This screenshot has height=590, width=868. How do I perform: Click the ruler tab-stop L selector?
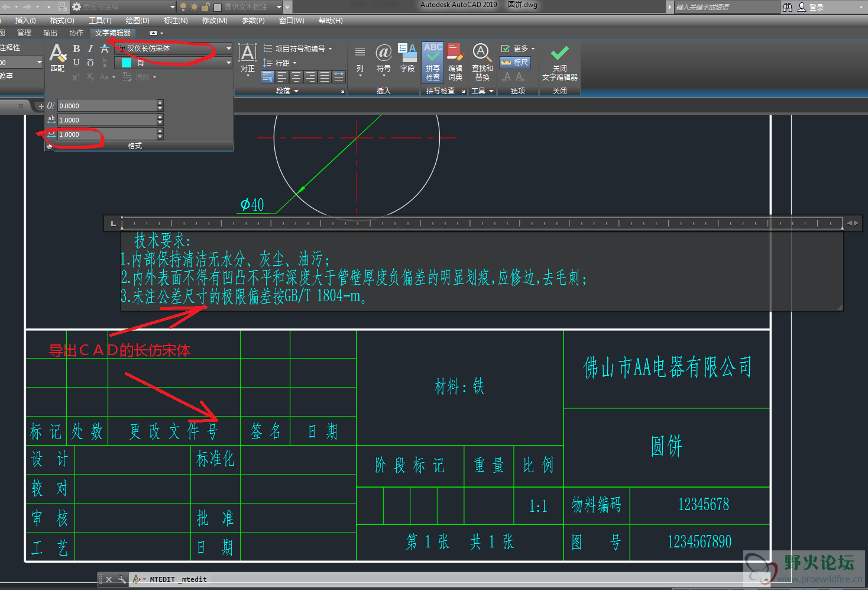pyautogui.click(x=113, y=223)
